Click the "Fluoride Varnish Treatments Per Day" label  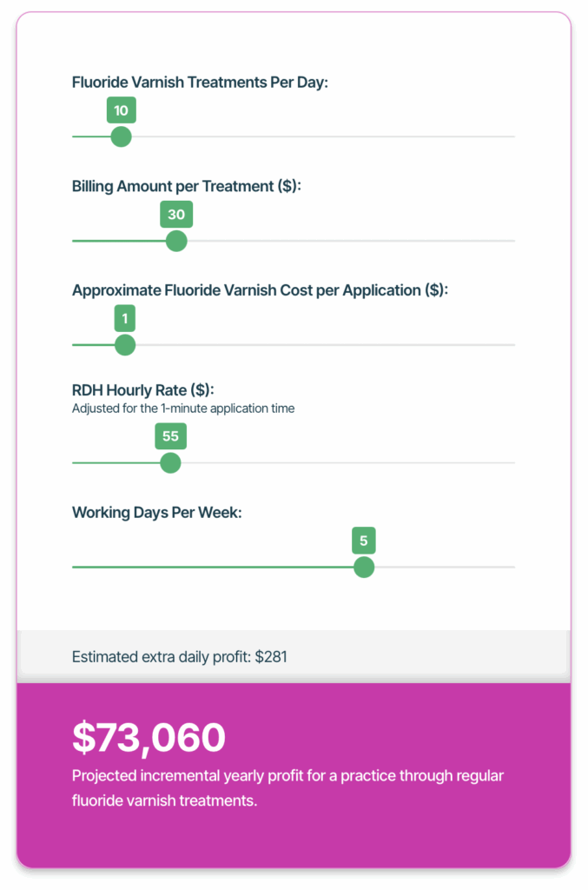[200, 83]
